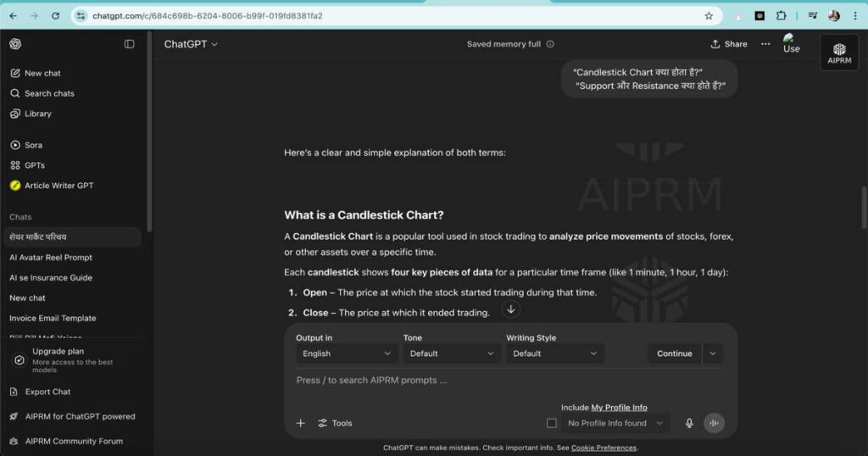Click the Sora play icon

pyautogui.click(x=15, y=145)
